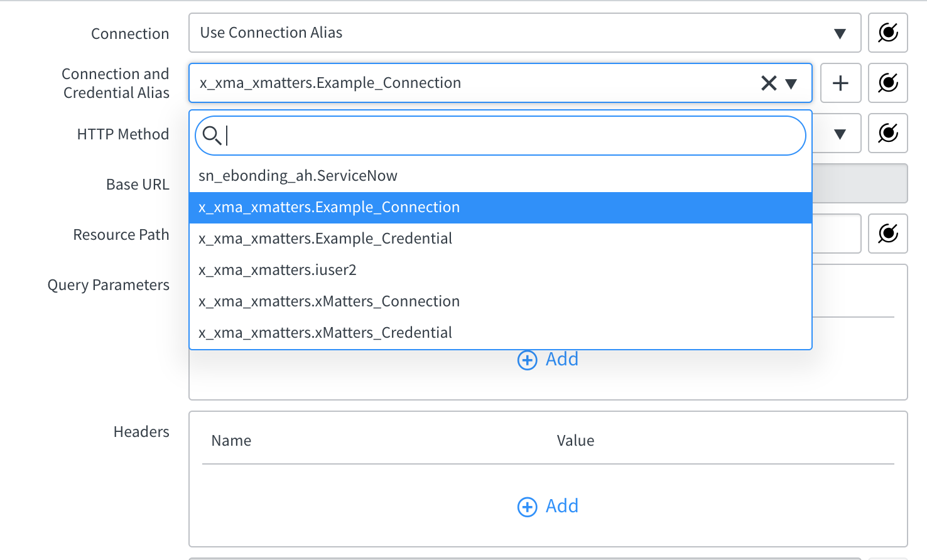Click the Query Parameters label
Screen dimensions: 927x560
(109, 285)
